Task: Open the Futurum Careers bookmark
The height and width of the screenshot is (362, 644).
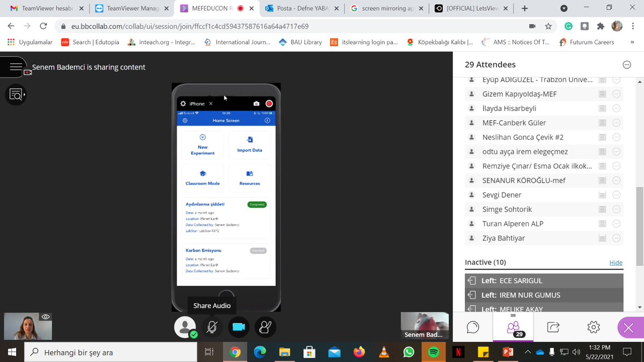Action: click(x=586, y=42)
